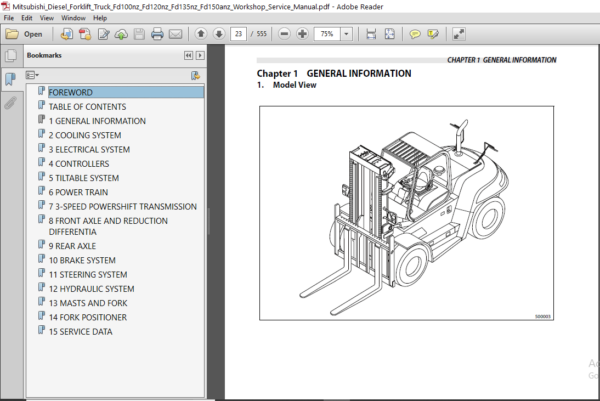Jump to 9 REAR AXLE bookmark

pyautogui.click(x=72, y=246)
